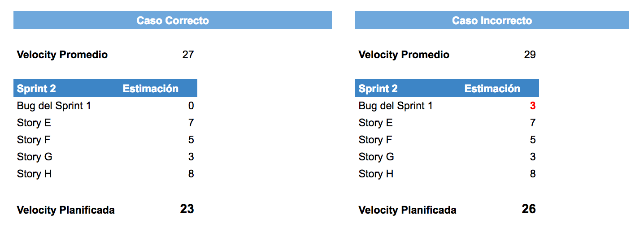Click "Sprint 2" header in Caso Correcto table

coord(36,89)
